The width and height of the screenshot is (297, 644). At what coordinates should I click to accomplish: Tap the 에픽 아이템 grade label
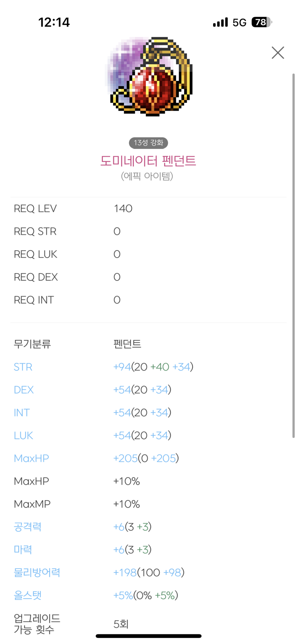(x=147, y=176)
